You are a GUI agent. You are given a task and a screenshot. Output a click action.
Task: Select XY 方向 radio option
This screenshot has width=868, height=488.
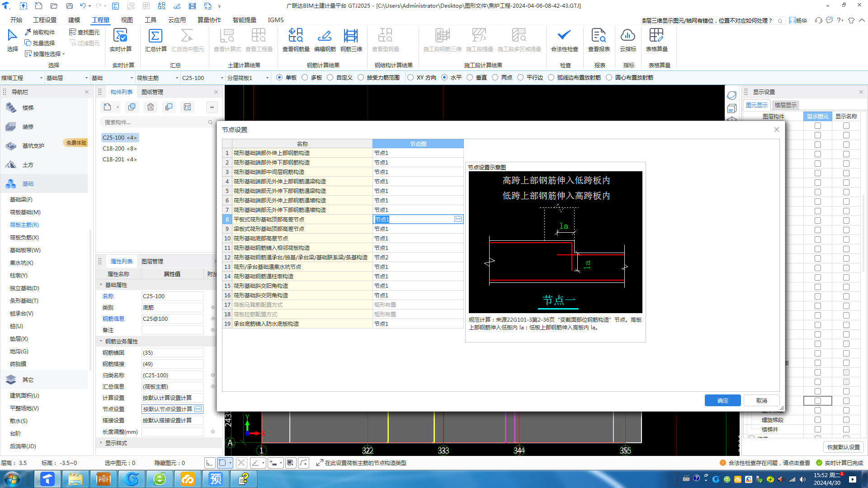[x=410, y=78]
